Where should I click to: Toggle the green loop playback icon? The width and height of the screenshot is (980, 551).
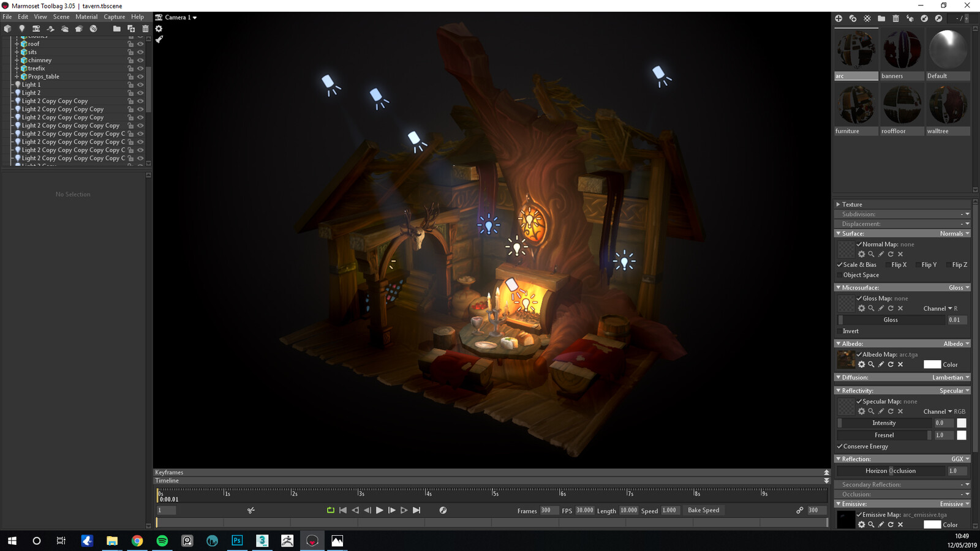point(331,510)
